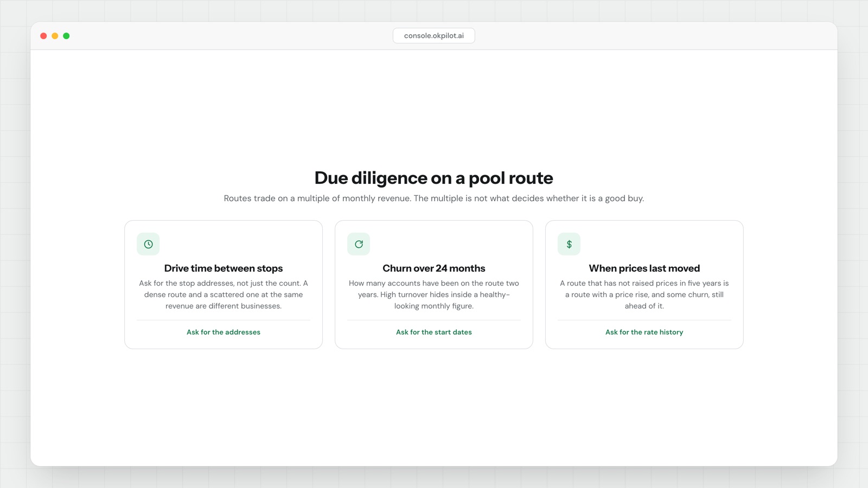Minimize the window with the yellow button
Image resolution: width=868 pixels, height=488 pixels.
[55, 36]
